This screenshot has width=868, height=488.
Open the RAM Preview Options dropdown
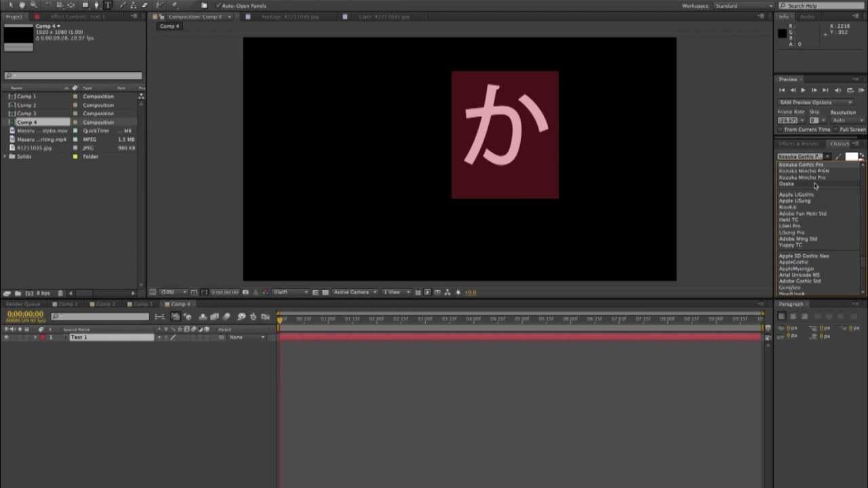tap(816, 102)
